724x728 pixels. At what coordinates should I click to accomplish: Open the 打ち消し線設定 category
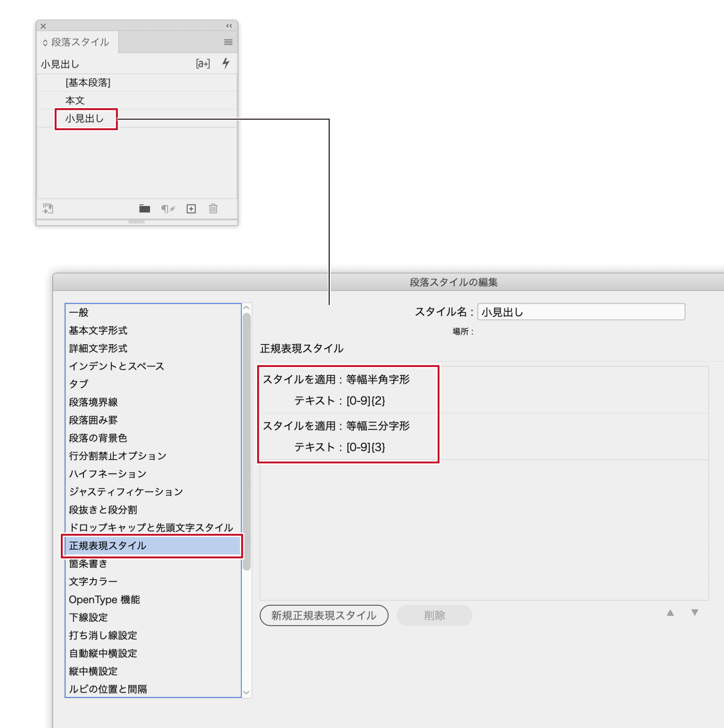coord(153,635)
